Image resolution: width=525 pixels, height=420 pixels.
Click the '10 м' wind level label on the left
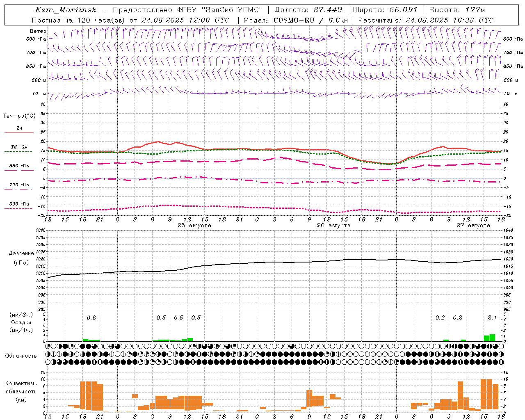click(x=39, y=94)
